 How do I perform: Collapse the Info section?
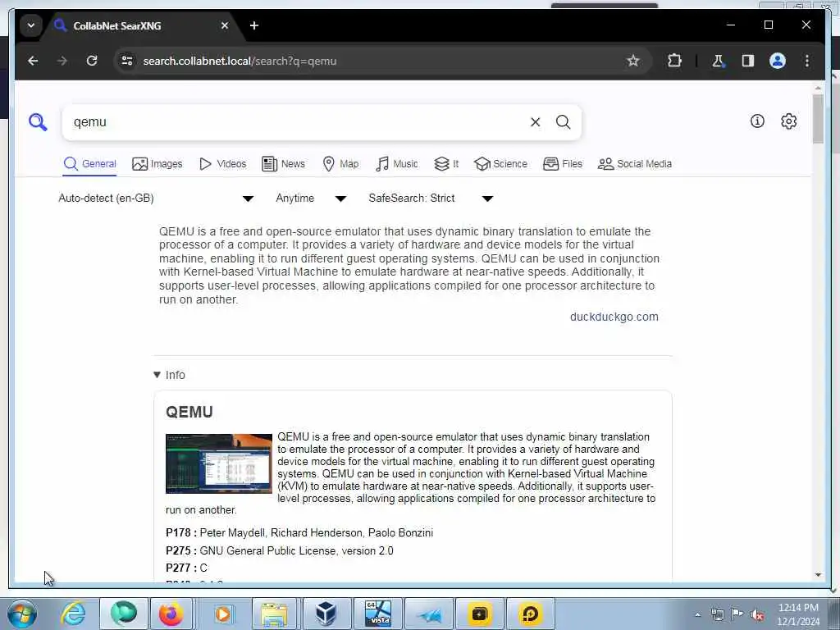pyautogui.click(x=169, y=375)
